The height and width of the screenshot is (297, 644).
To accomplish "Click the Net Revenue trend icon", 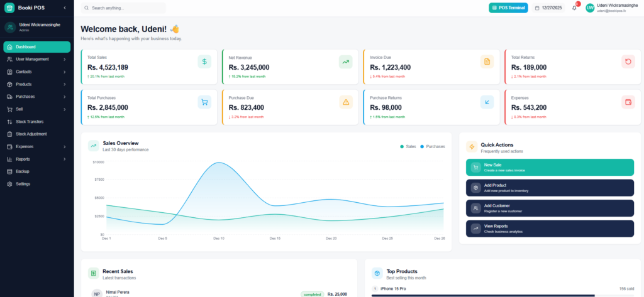I will pos(345,62).
